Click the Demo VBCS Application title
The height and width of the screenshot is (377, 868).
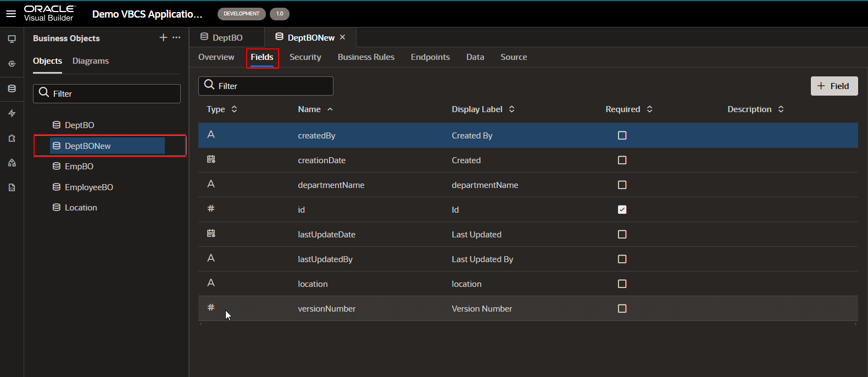pos(147,14)
